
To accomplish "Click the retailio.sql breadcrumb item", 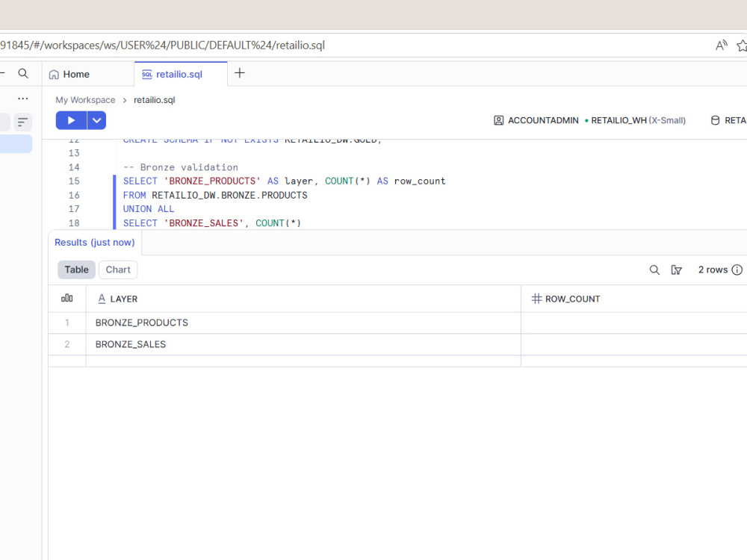I will point(155,100).
